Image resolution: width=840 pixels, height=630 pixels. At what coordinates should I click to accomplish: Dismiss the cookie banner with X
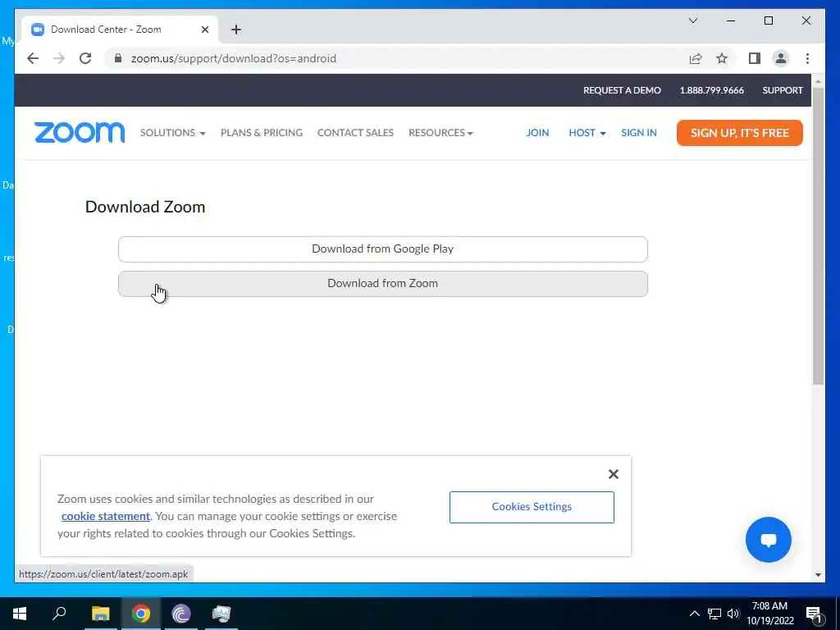[614, 474]
